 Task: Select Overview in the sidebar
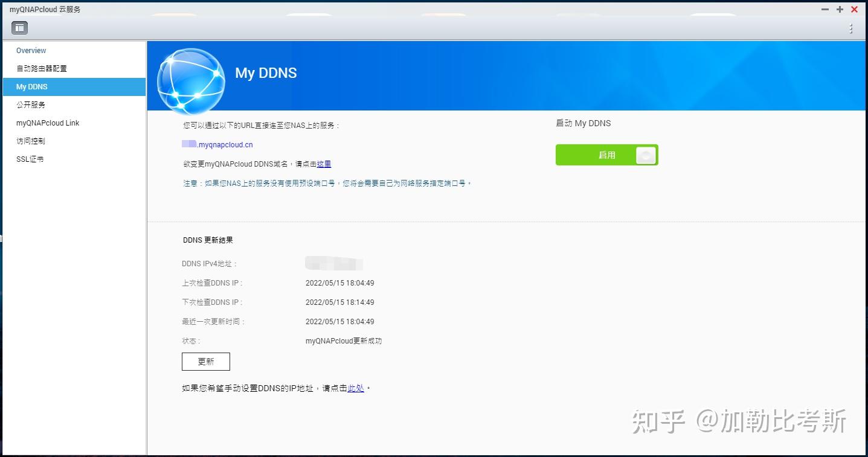31,50
